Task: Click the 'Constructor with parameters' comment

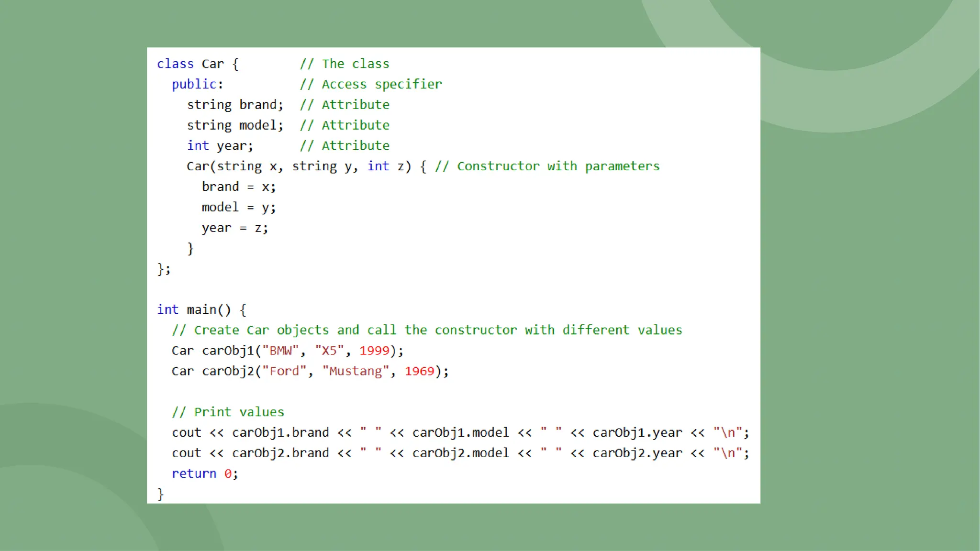Action: pyautogui.click(x=558, y=166)
